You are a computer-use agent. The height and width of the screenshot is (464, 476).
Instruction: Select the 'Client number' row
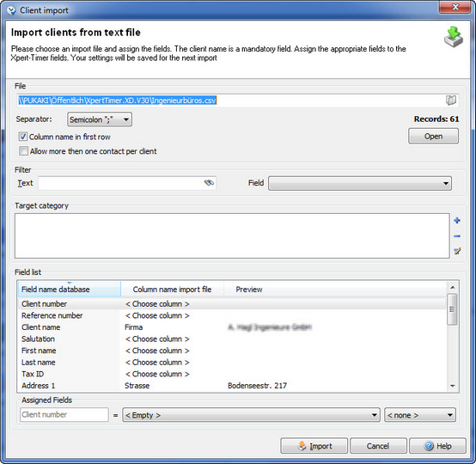click(x=232, y=303)
